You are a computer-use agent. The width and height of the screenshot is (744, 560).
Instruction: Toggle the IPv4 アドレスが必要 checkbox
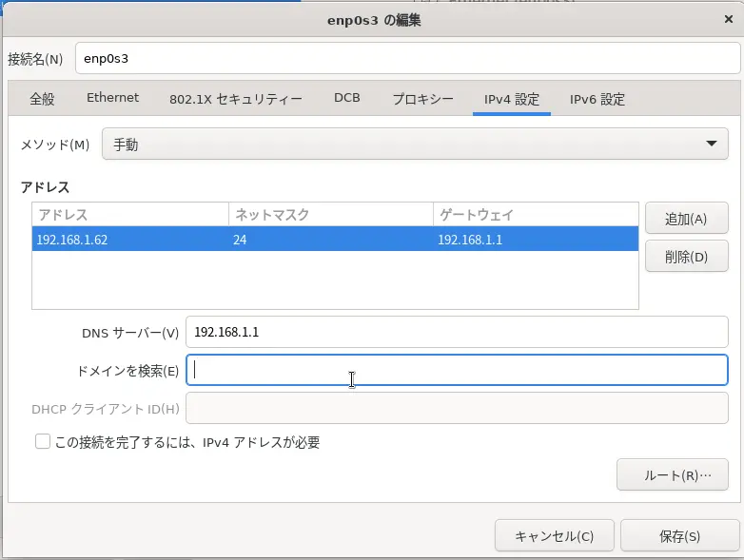click(43, 441)
